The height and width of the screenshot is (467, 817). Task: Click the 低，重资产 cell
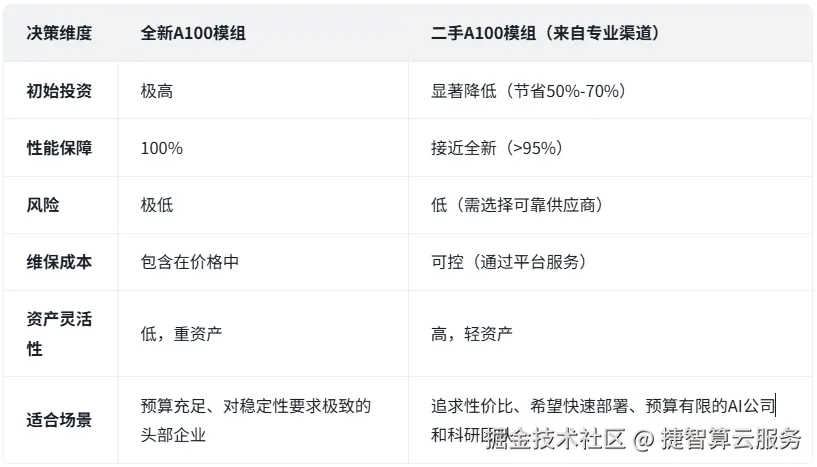(x=181, y=334)
